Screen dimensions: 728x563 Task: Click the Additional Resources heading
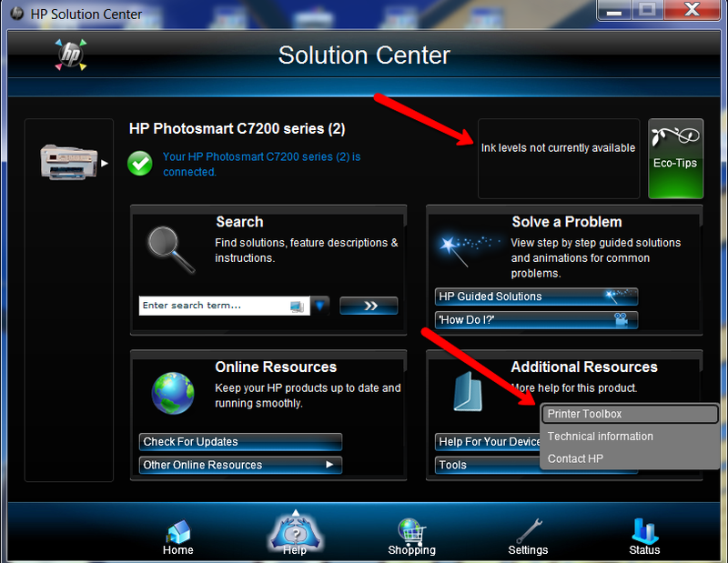584,367
